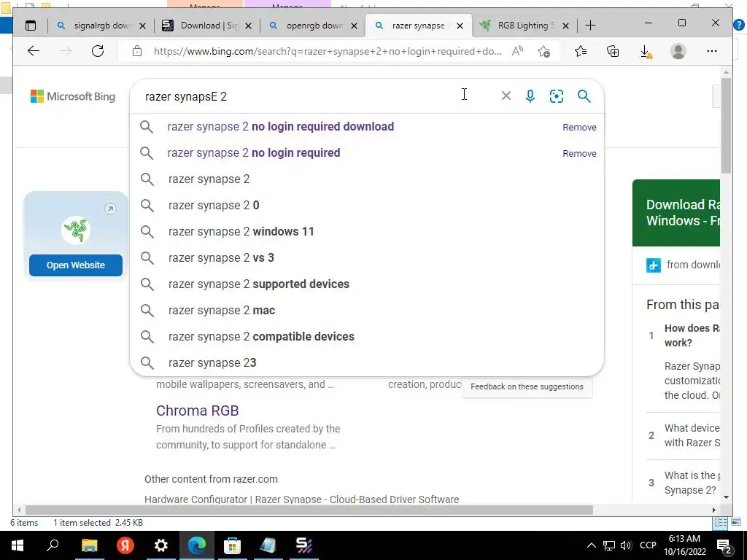Close the RGB Lighting tab

[565, 26]
